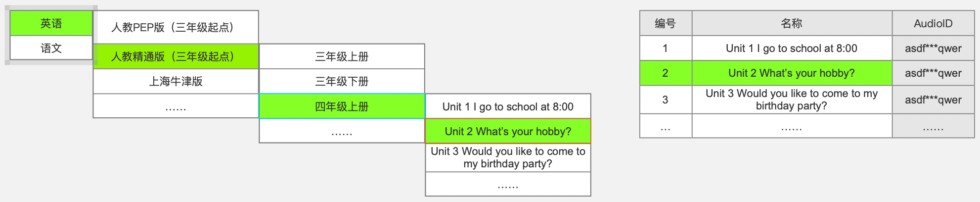This screenshot has width=980, height=202.
Task: Open 三年级下册 in the grade list
Action: (x=342, y=81)
